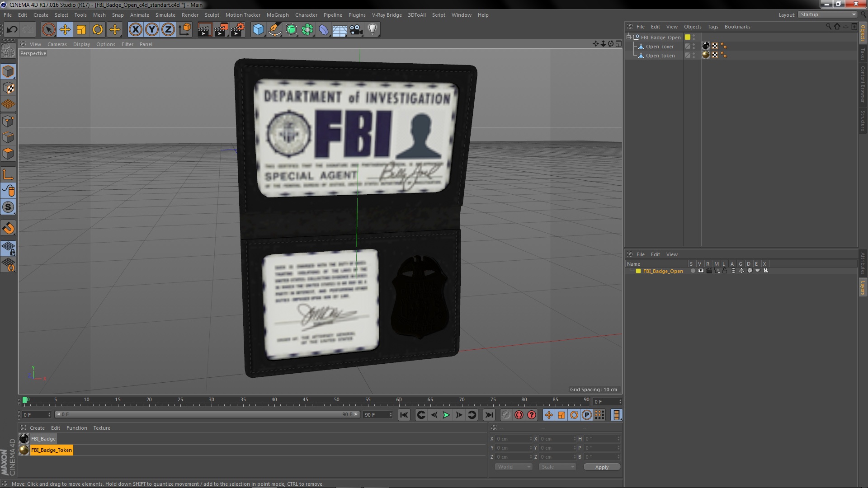Add a Camera object
Screen dimensions: 868x488
tap(356, 30)
